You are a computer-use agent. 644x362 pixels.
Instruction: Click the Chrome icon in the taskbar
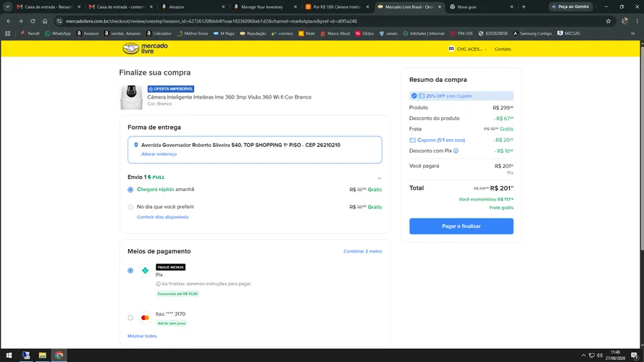(x=59, y=355)
